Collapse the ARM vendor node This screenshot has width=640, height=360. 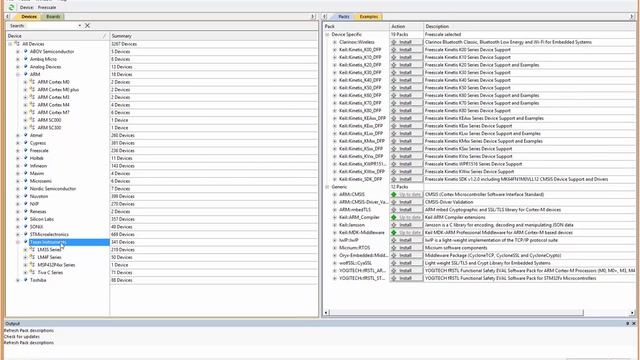tap(18, 74)
